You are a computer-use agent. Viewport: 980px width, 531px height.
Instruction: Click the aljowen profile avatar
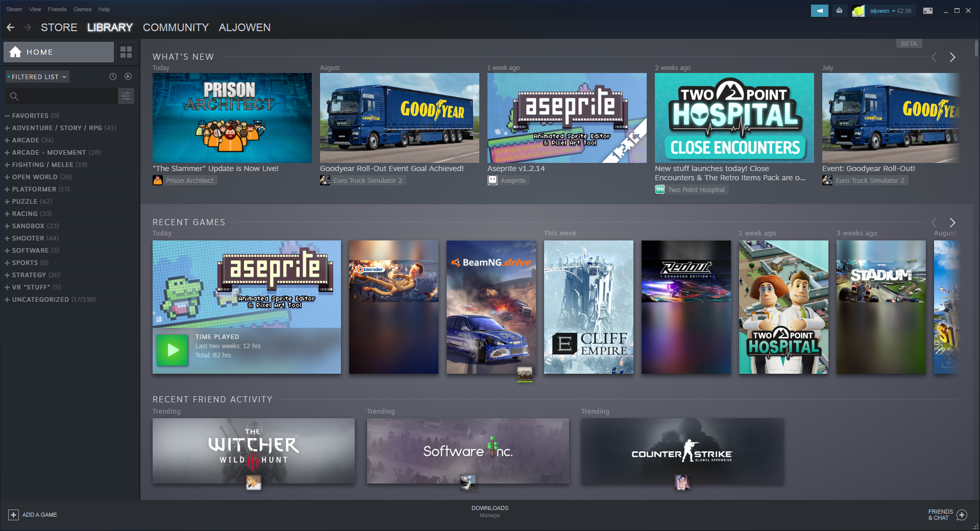coord(859,10)
